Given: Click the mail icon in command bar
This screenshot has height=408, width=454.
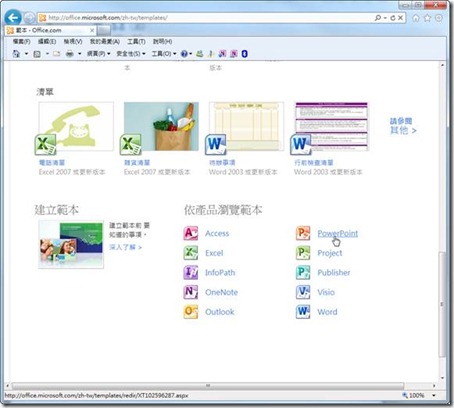Looking at the screenshot, I should (x=56, y=53).
